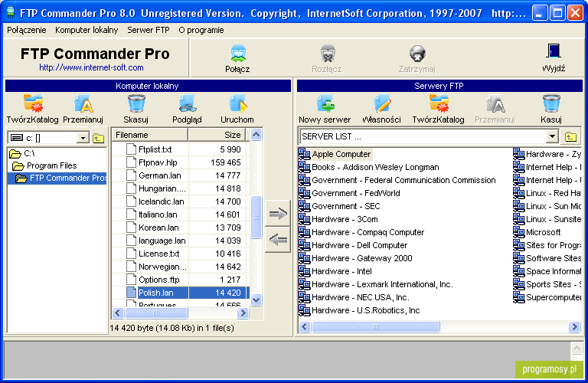Sort files by Filename column header
This screenshot has height=383, width=588.
(150, 135)
